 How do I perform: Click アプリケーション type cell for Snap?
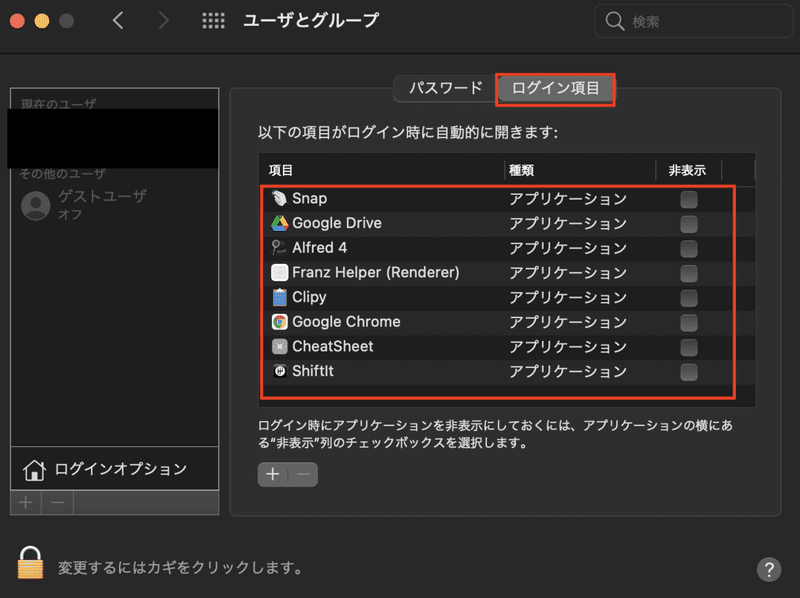coord(568,199)
